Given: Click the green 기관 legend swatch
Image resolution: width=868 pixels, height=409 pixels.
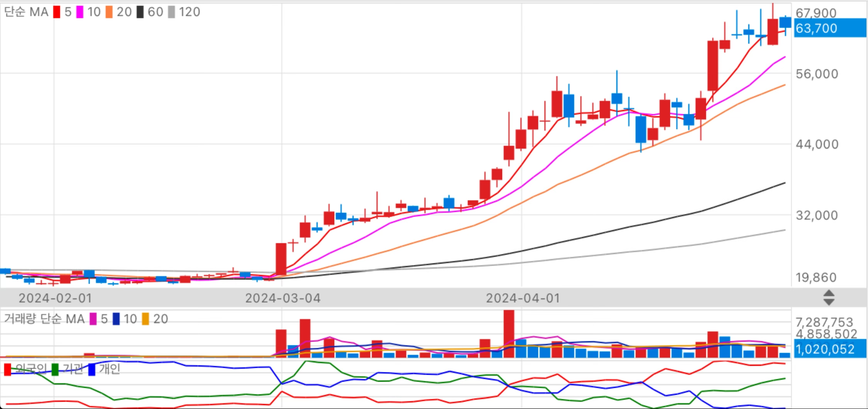Looking at the screenshot, I should (55, 369).
